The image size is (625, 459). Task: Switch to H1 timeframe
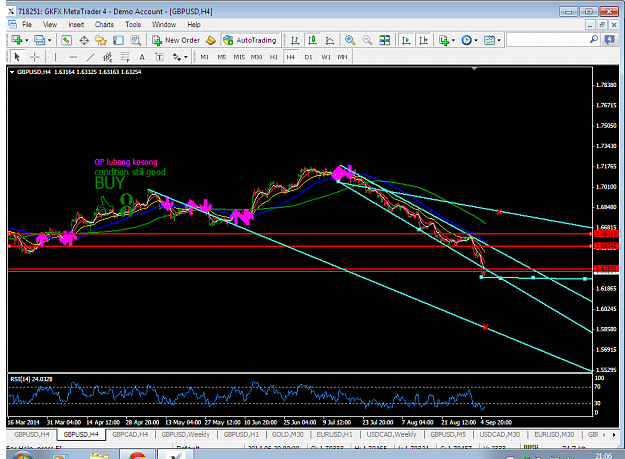[x=273, y=57]
